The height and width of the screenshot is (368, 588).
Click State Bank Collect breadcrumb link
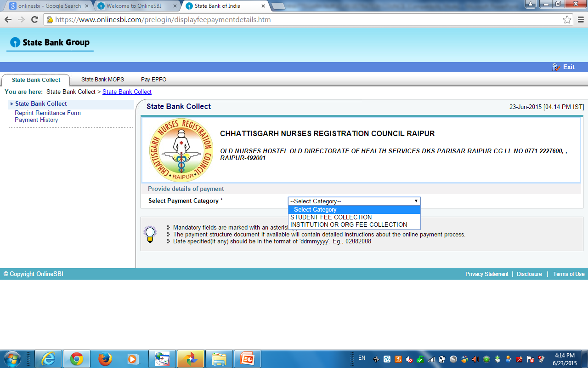tap(127, 92)
